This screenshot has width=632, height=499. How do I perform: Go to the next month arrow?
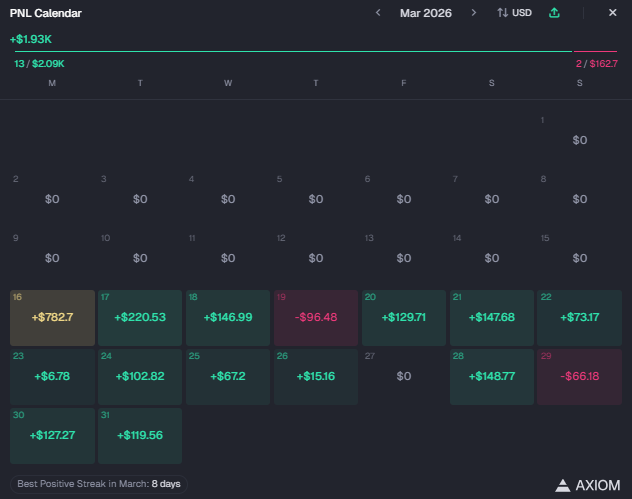coord(474,13)
